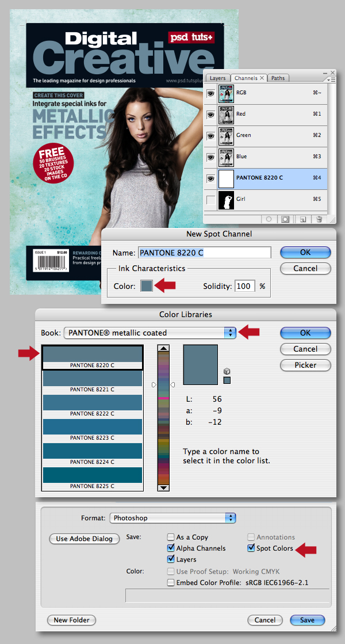
Task: Click the vertical color spectrum strip
Action: [164, 418]
